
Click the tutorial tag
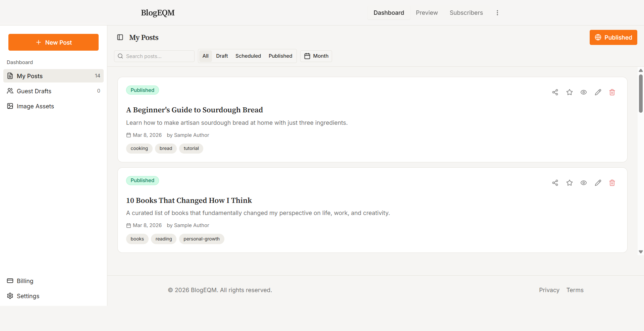click(x=191, y=149)
